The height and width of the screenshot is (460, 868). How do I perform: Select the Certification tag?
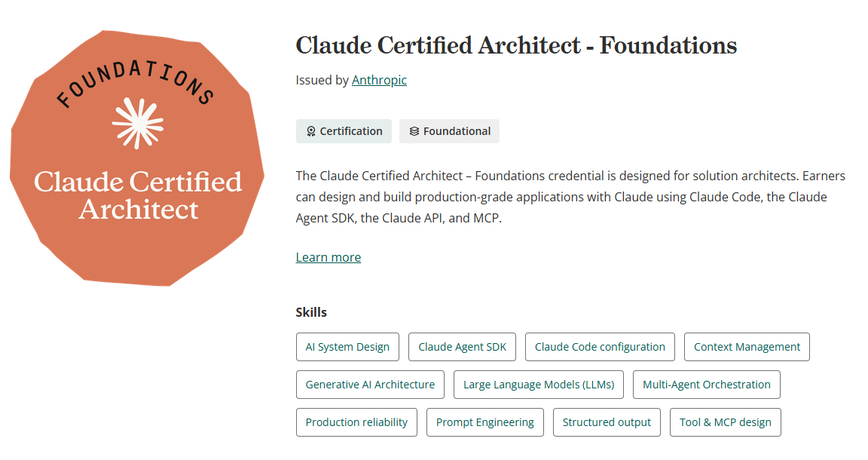tap(344, 131)
